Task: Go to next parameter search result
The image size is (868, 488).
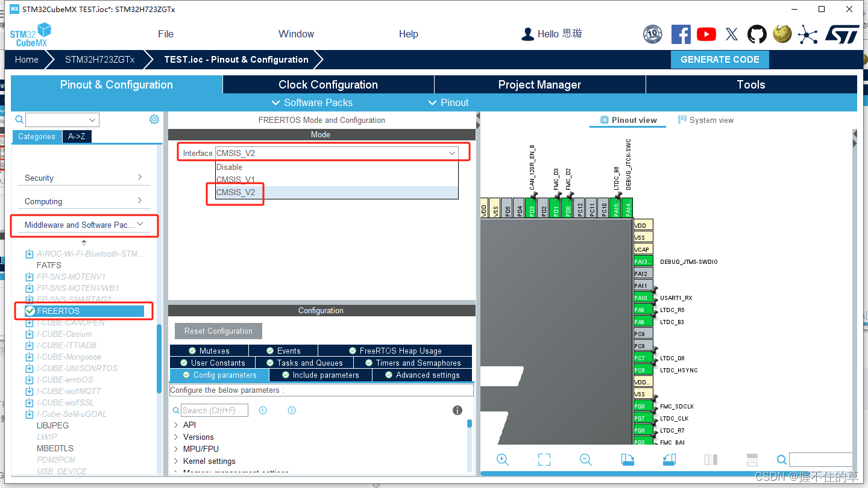Action: click(292, 410)
